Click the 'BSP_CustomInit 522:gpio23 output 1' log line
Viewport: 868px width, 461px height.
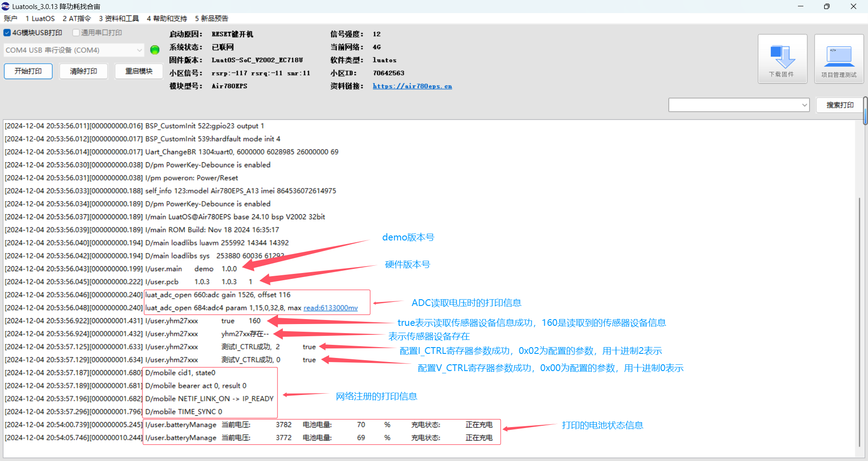(134, 126)
